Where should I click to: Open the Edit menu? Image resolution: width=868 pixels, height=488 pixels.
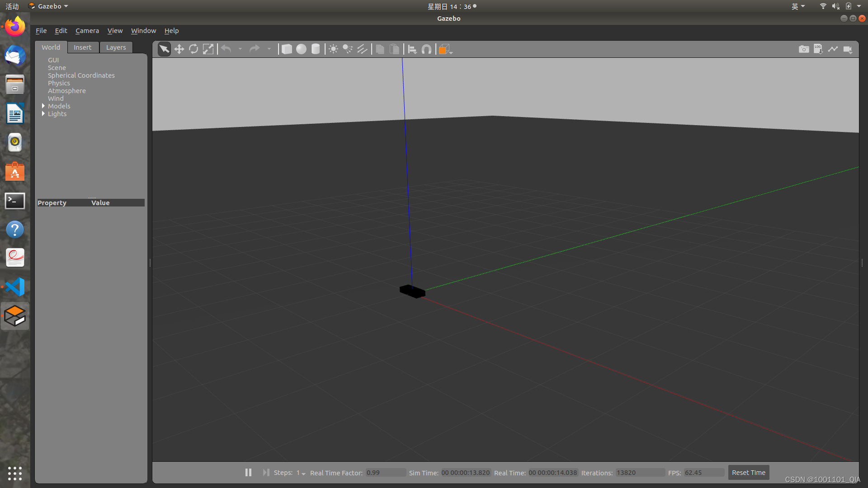[61, 31]
